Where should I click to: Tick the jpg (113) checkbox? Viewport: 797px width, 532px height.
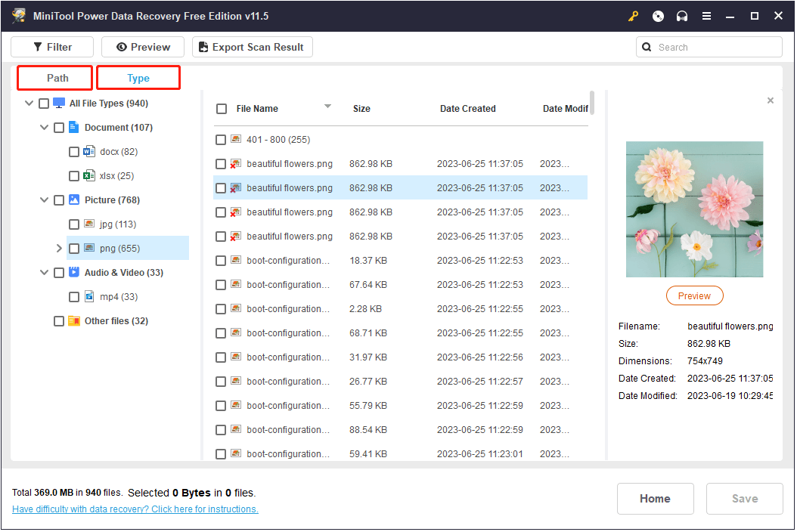[74, 224]
